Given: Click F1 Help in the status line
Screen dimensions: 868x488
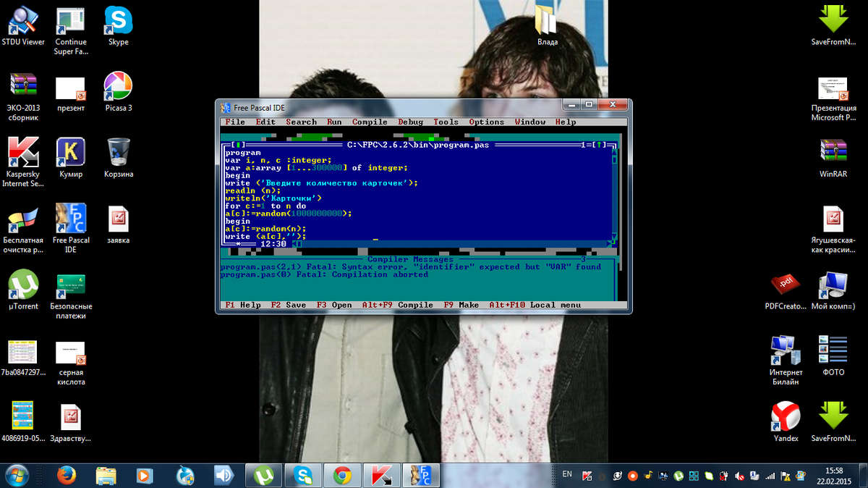Looking at the screenshot, I should click(x=243, y=305).
